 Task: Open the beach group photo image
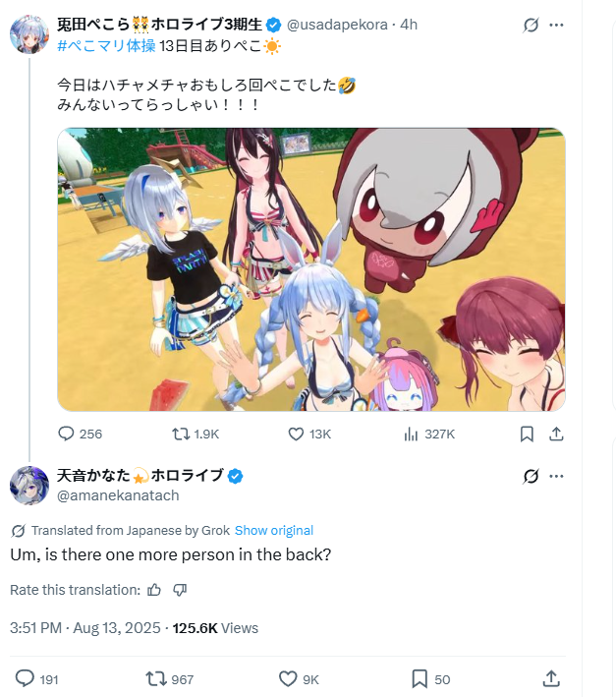[310, 269]
